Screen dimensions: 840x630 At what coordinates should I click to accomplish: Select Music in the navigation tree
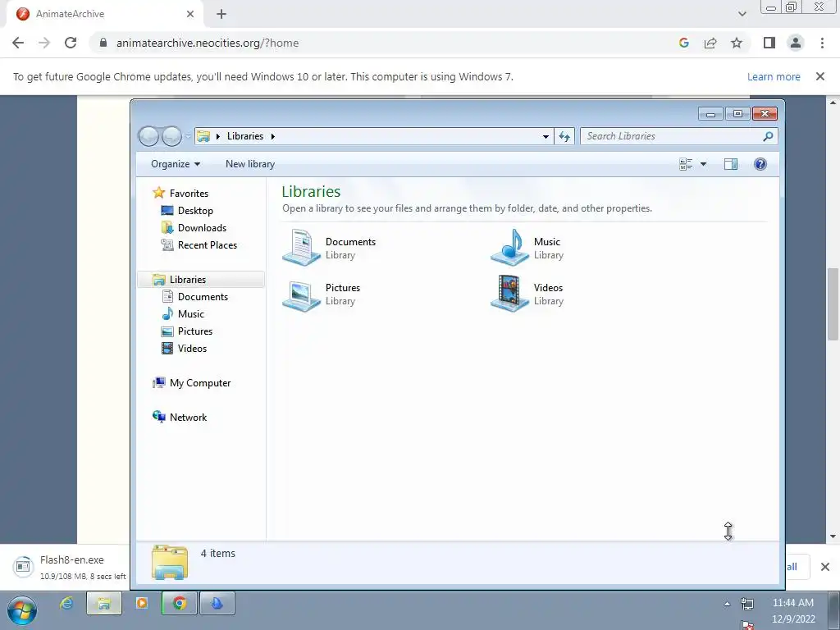click(190, 314)
